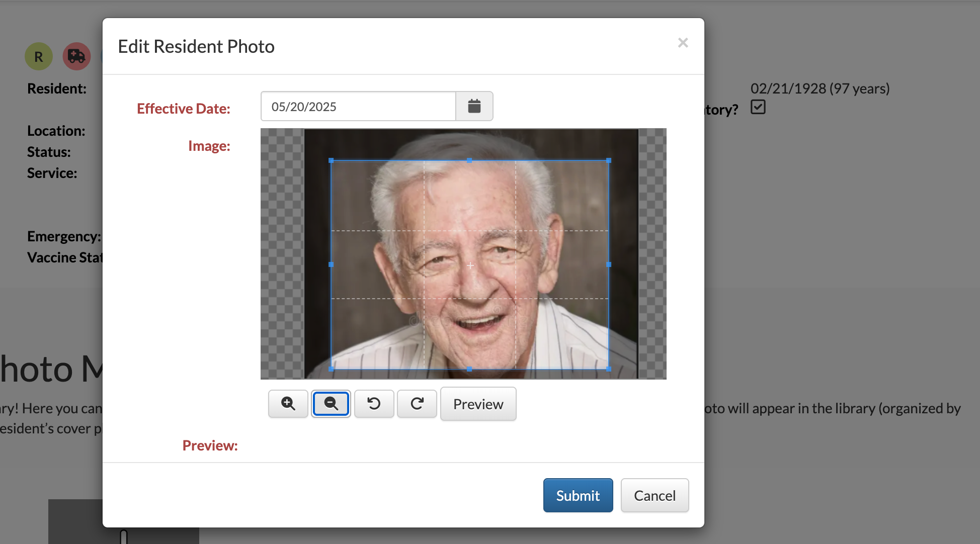The width and height of the screenshot is (980, 544).
Task: Toggle the checked checkbox near birthdate
Action: (x=758, y=107)
